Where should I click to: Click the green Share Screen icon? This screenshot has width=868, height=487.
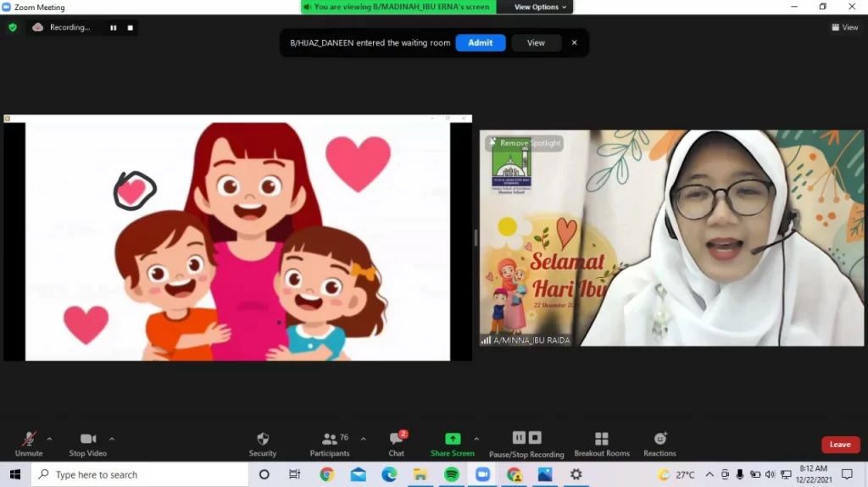(453, 440)
